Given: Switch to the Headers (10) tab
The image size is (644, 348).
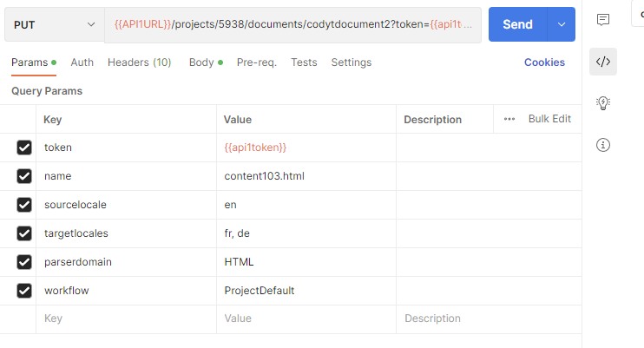Looking at the screenshot, I should point(139,62).
